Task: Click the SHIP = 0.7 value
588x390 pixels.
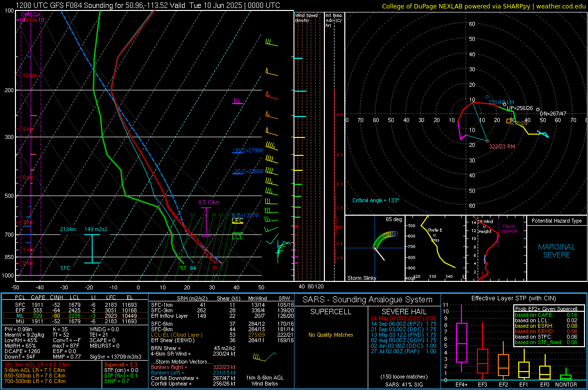Action: tap(117, 381)
